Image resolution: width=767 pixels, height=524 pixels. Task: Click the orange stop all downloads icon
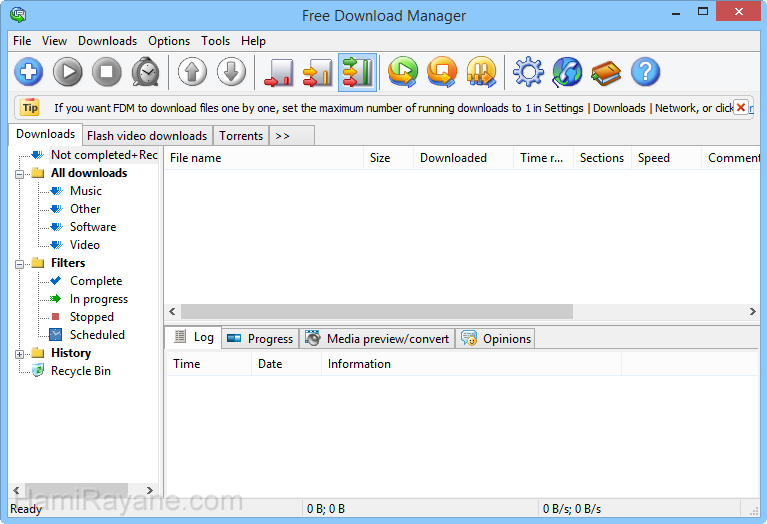click(442, 72)
